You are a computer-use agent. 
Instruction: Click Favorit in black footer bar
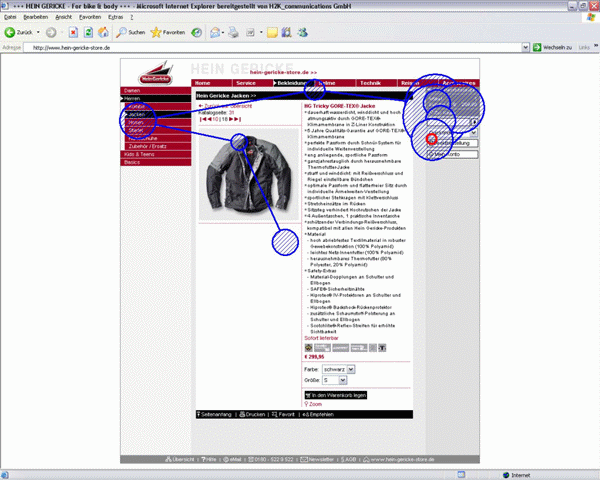click(x=283, y=415)
